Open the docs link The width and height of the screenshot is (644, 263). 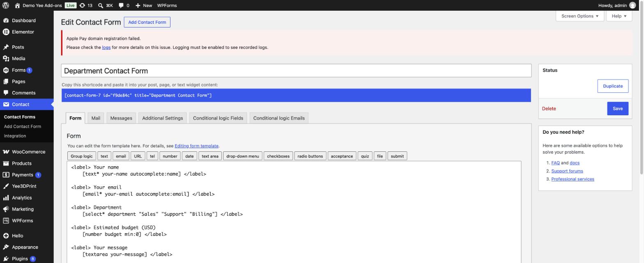575,163
